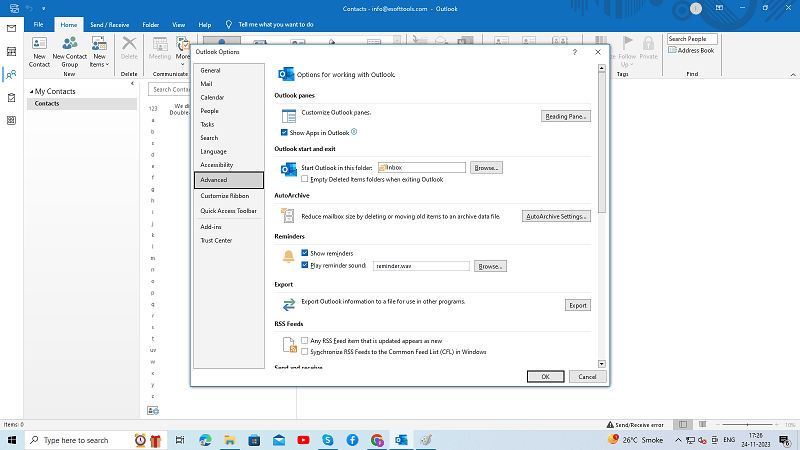Screen dimensions: 800x450
Task: Click Address Book in Find group
Action: (691, 50)
